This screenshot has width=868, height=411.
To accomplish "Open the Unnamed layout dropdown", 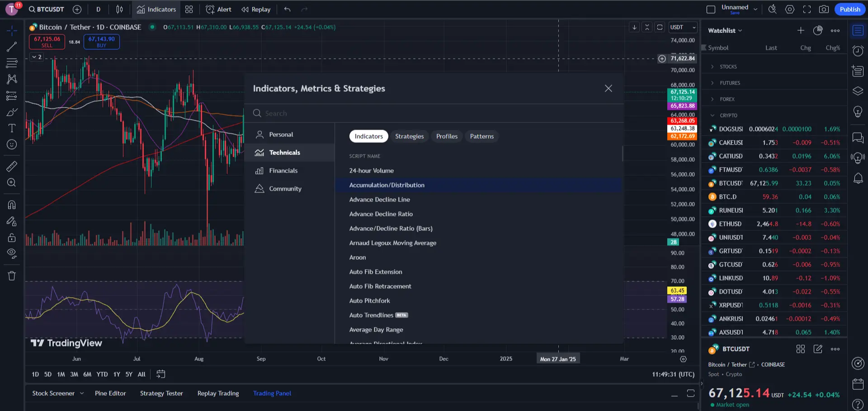I will coord(755,9).
